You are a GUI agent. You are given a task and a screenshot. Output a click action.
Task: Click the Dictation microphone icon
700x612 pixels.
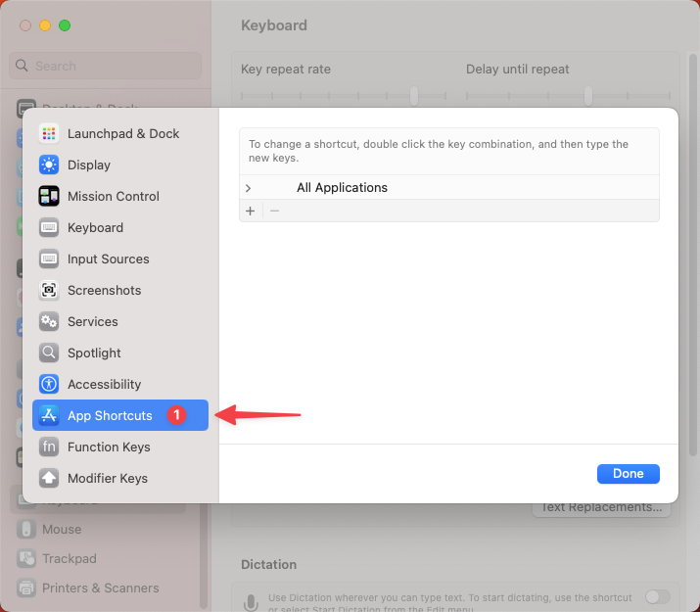pyautogui.click(x=251, y=602)
